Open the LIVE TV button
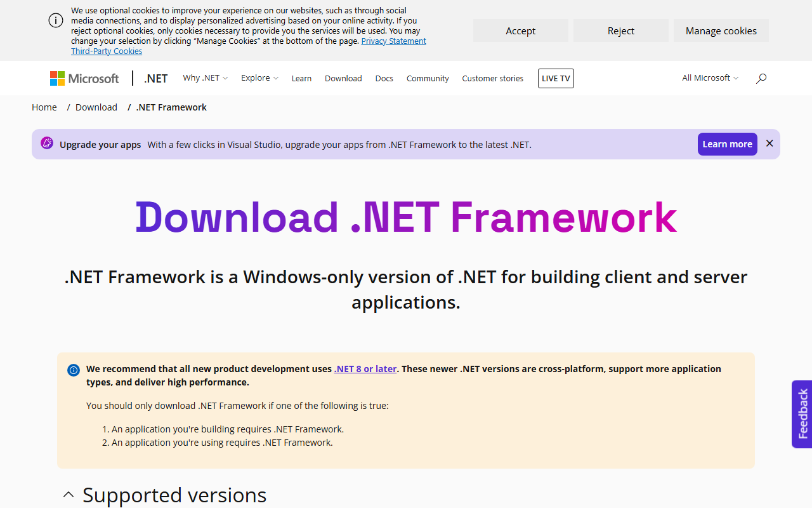 click(x=556, y=79)
